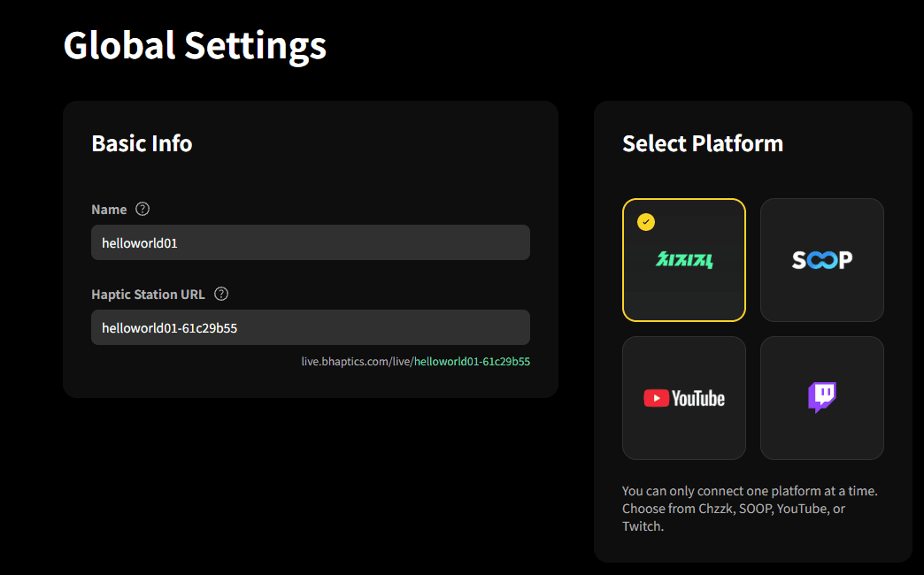Pick Twitch in the platform selector
Screen dimensions: 924x575
[821, 397]
